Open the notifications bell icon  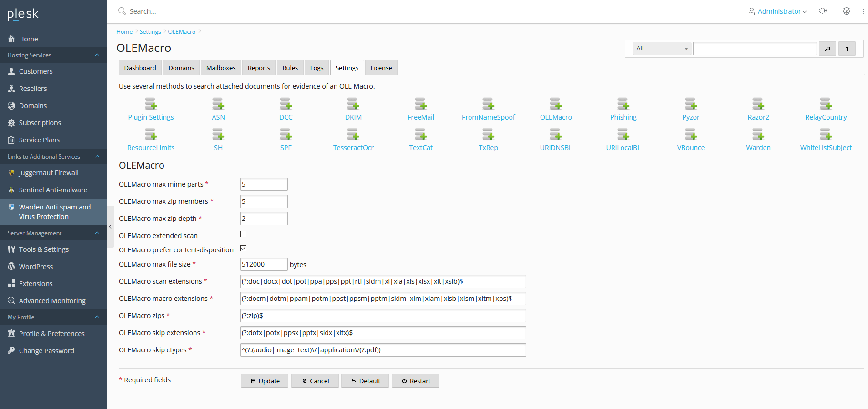click(x=823, y=11)
